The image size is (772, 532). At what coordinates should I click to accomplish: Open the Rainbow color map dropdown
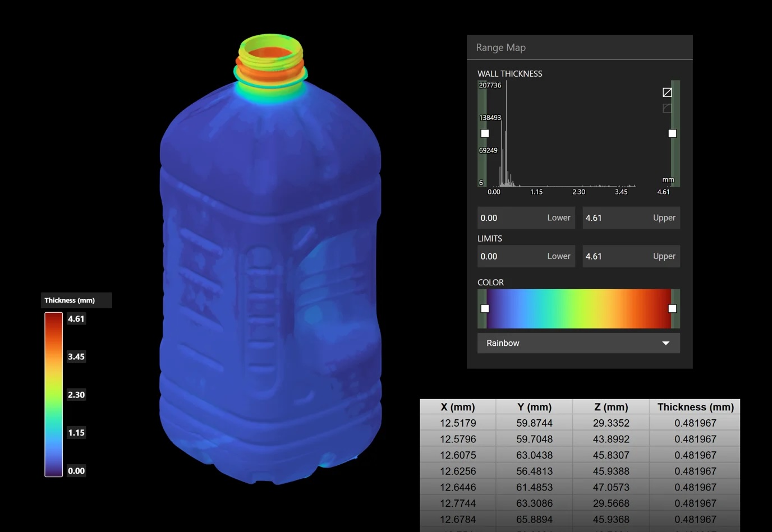pos(578,343)
